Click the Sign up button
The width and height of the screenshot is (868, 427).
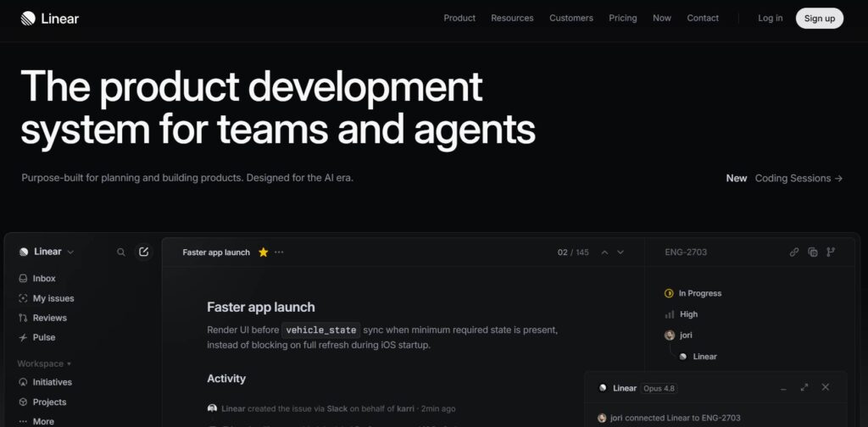tap(820, 19)
